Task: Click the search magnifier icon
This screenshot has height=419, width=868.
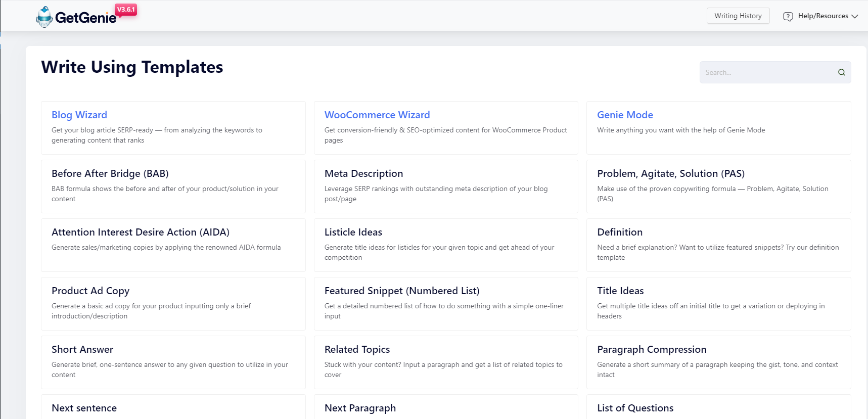Action: tap(841, 72)
